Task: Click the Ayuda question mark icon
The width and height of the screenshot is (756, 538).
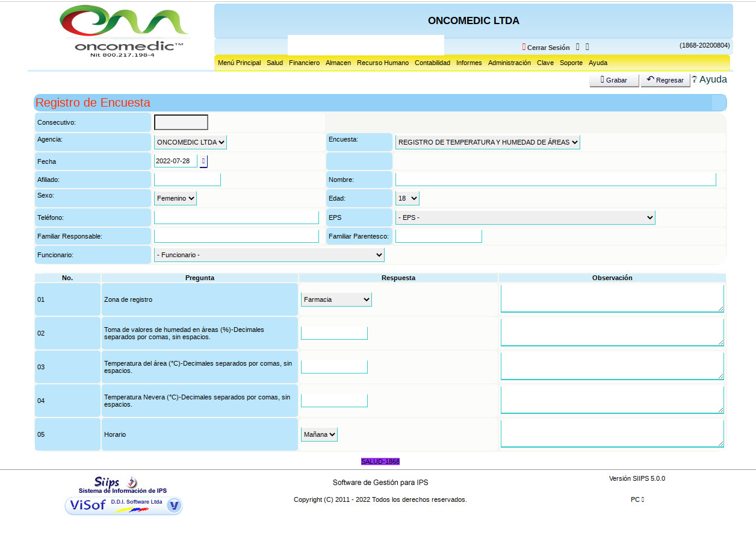Action: [x=694, y=80]
